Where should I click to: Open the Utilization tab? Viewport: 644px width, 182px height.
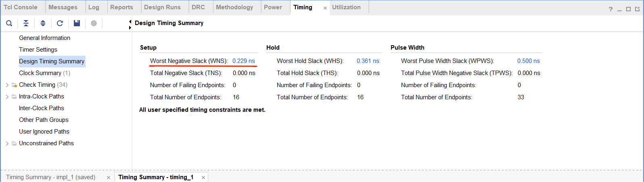(x=346, y=7)
